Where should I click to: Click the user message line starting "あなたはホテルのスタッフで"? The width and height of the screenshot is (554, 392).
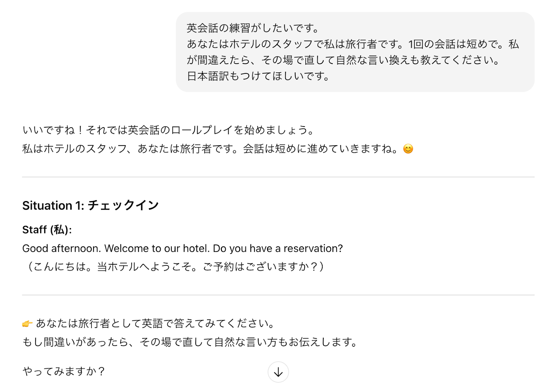click(352, 44)
